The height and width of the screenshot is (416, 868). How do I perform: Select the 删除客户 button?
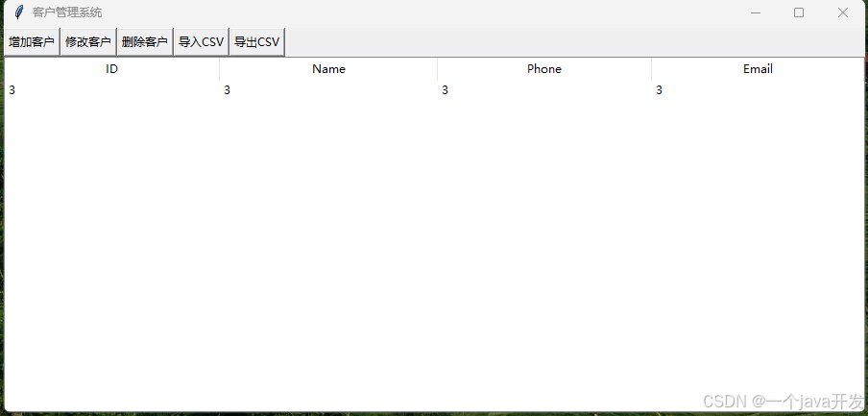click(x=144, y=42)
